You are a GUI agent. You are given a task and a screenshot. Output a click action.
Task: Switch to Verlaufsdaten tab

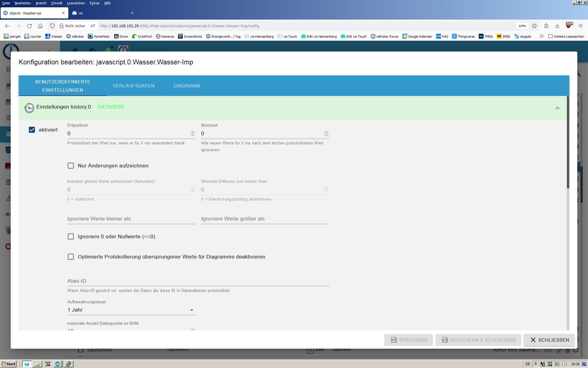click(x=133, y=86)
